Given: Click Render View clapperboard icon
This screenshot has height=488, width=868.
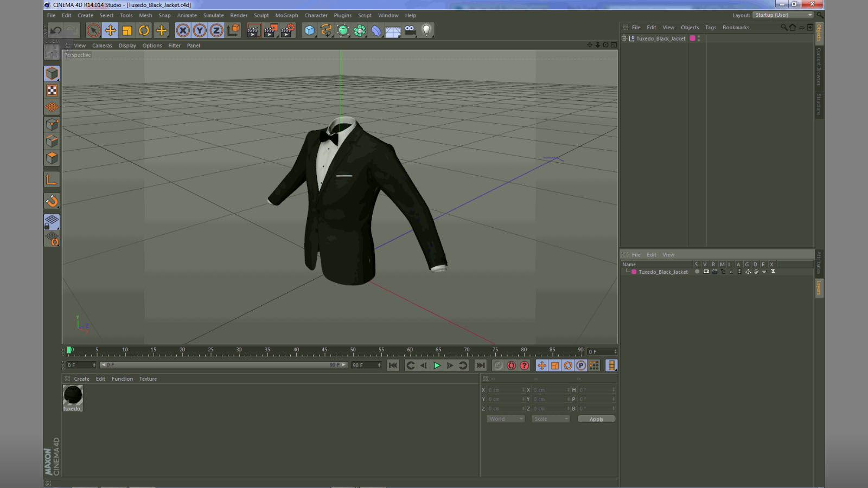Looking at the screenshot, I should [x=253, y=30].
